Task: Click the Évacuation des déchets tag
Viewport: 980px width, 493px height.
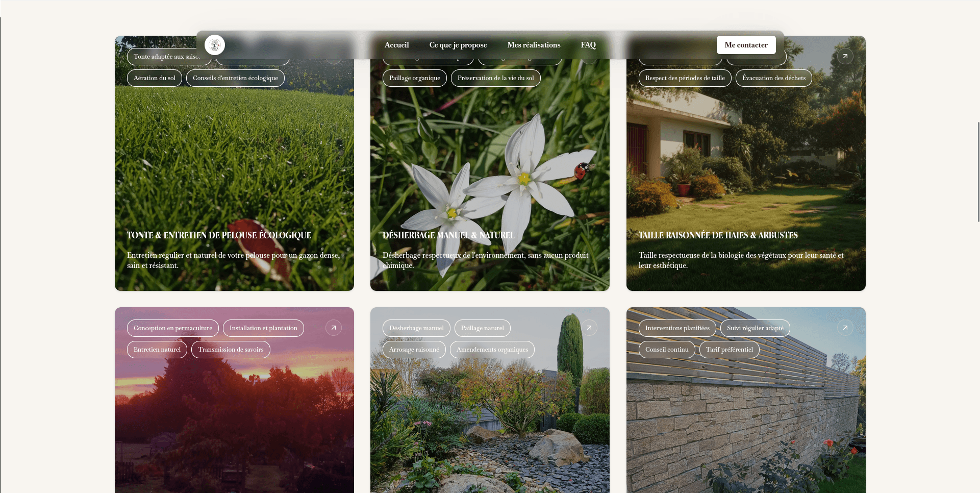Action: click(773, 78)
